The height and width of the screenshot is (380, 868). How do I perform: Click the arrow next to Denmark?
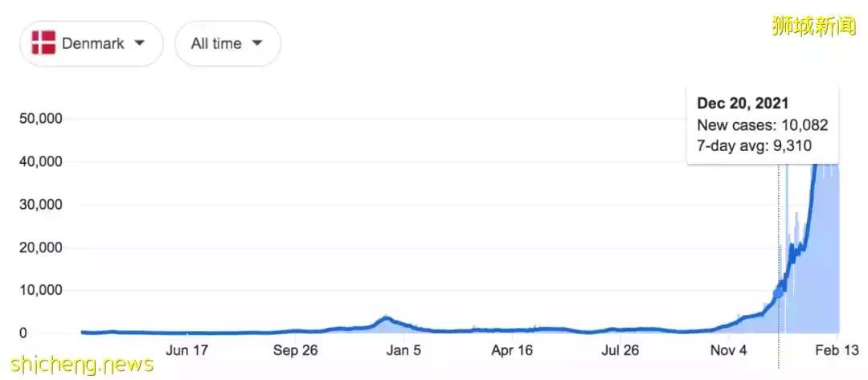pos(139,43)
